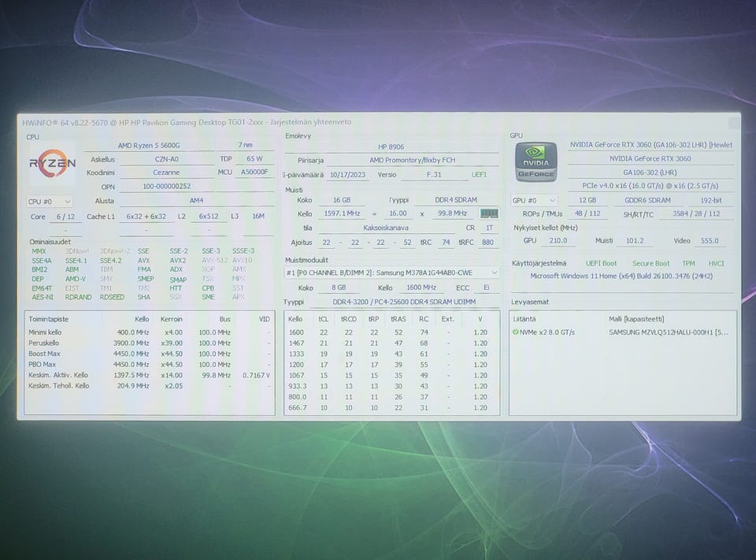Click the 6x512 L2 cache value

pyautogui.click(x=209, y=217)
